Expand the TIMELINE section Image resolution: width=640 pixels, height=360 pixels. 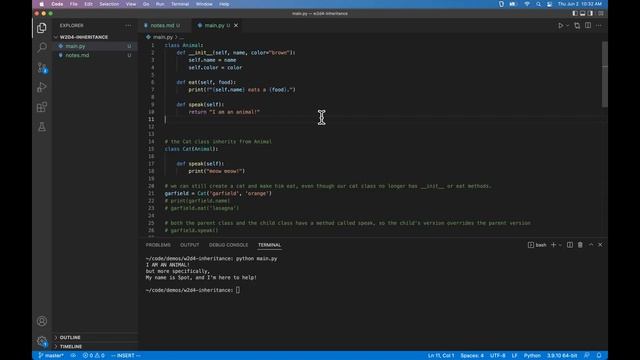tap(71, 347)
